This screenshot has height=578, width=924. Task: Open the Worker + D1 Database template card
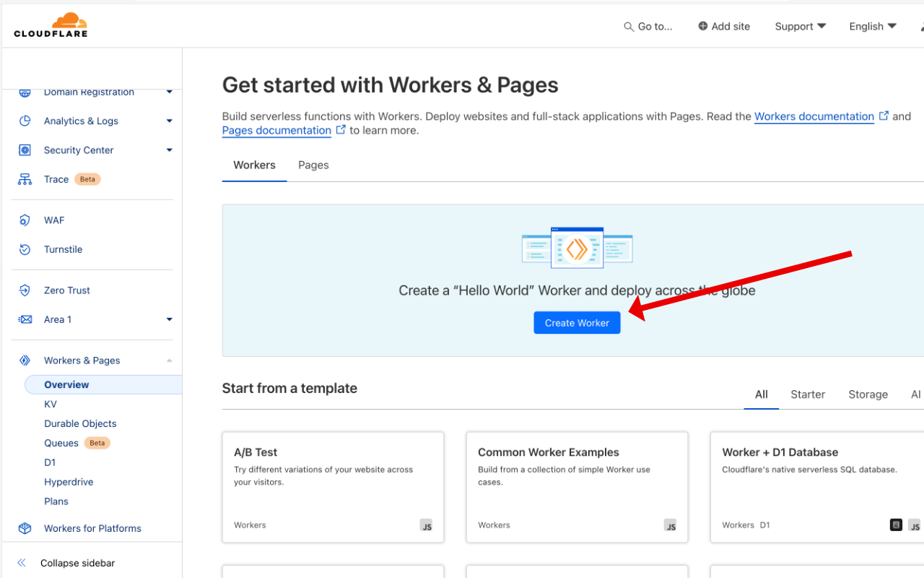coord(817,488)
